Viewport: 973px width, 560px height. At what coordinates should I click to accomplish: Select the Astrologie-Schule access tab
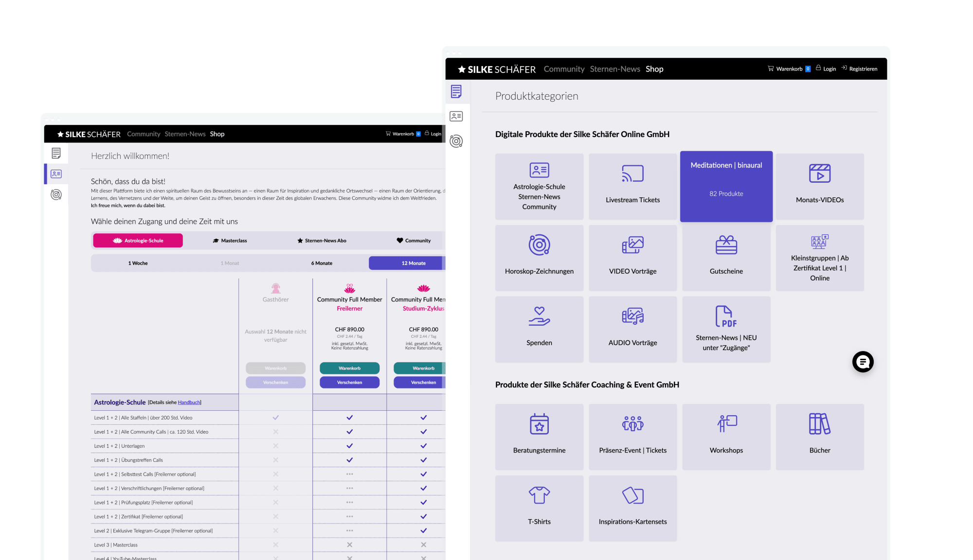tap(138, 241)
